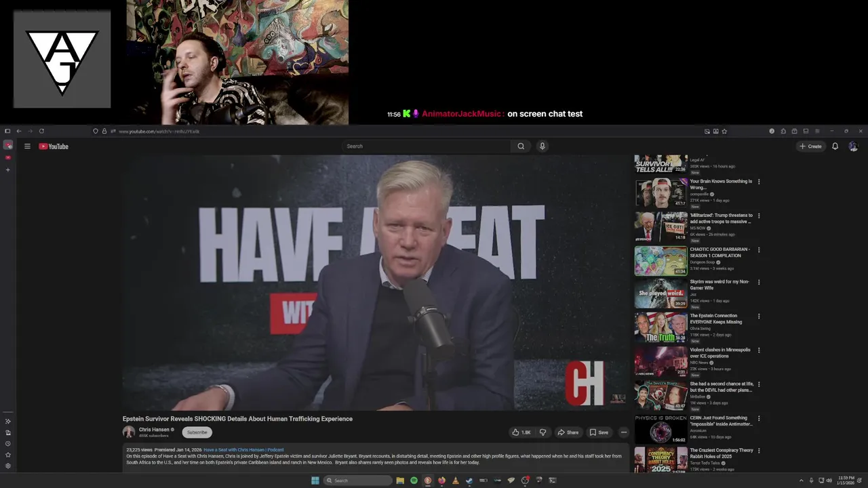
Task: Open options for 'Chaotic Good Barbarian' video
Action: coord(759,249)
